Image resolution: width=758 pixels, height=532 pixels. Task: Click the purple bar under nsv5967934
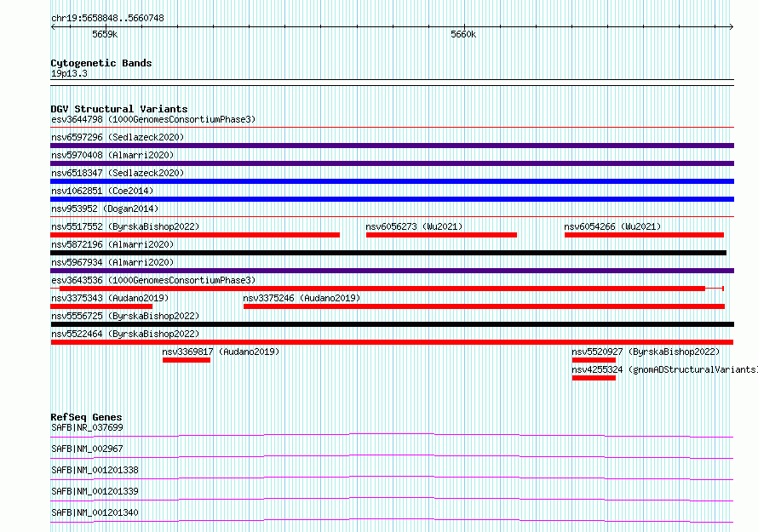[x=392, y=271]
